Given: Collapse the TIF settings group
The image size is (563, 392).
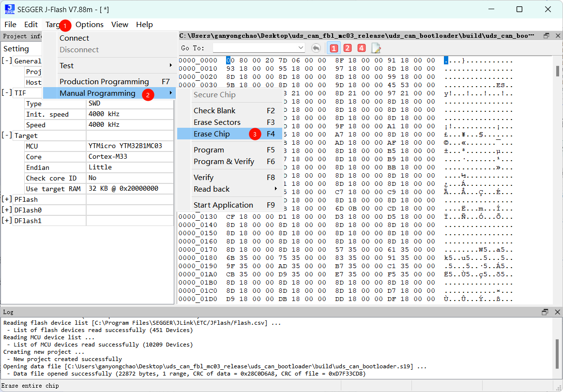Looking at the screenshot, I should coord(7,93).
